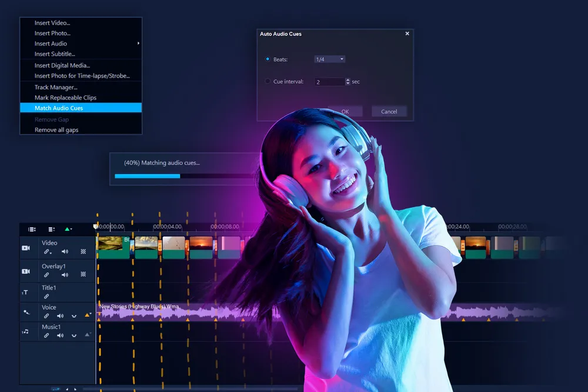The height and width of the screenshot is (392, 588).
Task: Open the Beats 1/4 dropdown
Action: coord(329,59)
